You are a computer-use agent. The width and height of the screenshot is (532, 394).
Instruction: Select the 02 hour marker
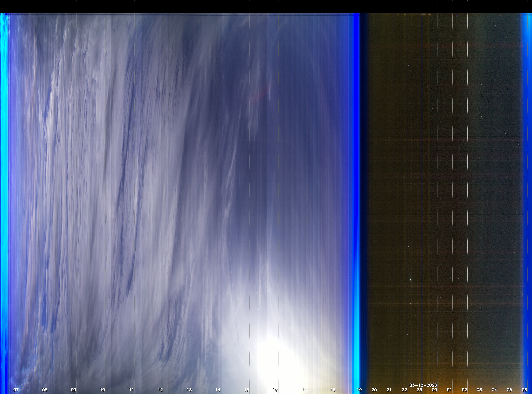(x=464, y=390)
